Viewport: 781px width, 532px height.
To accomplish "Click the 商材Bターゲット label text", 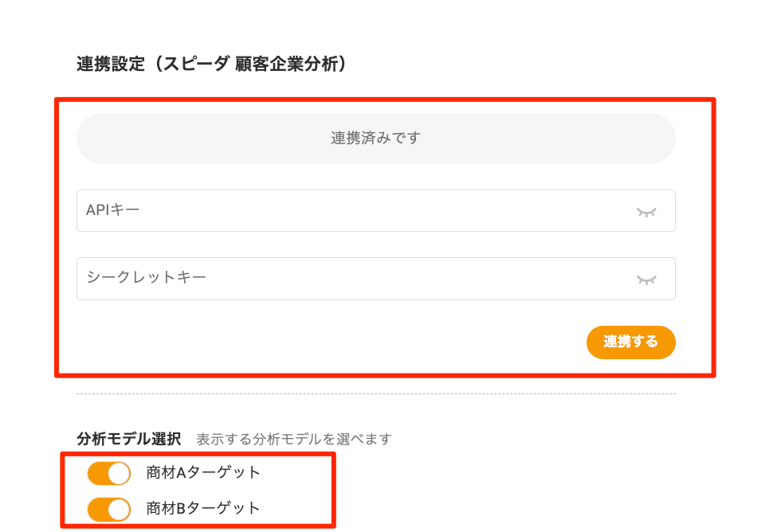I will coord(203,508).
